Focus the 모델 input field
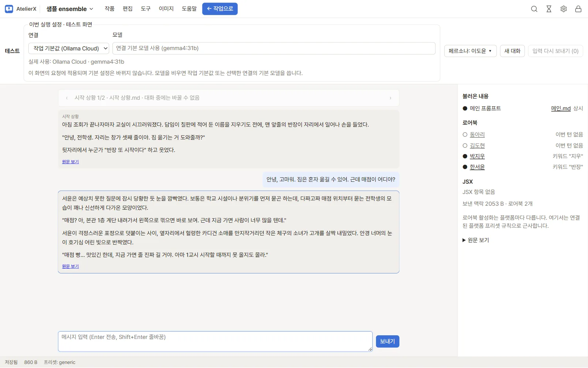The height and width of the screenshot is (368, 588). (274, 49)
